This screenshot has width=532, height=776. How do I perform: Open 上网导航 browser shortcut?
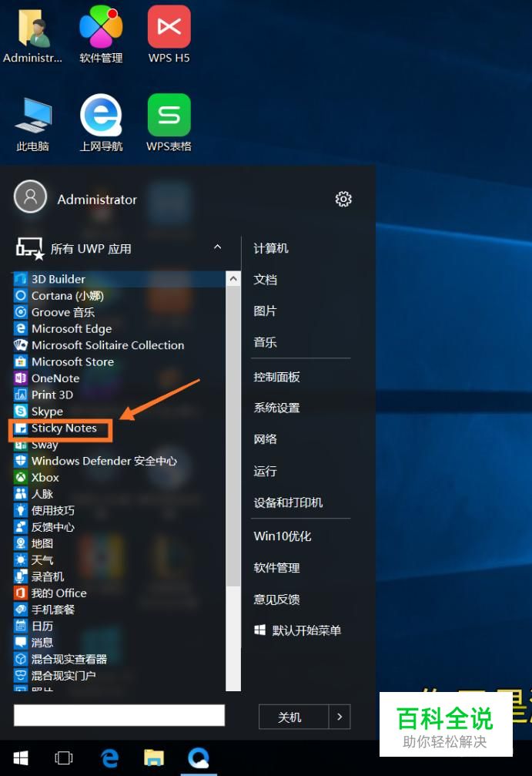101,124
